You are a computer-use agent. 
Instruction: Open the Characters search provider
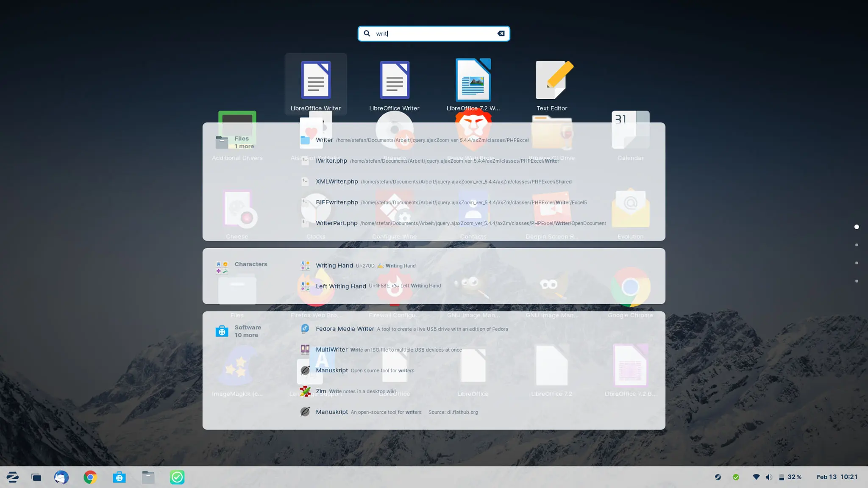[x=242, y=267]
